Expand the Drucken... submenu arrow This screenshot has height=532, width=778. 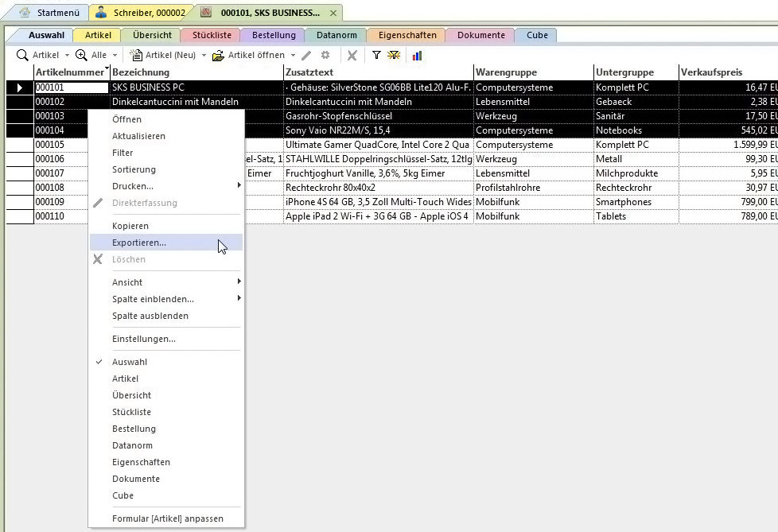[x=239, y=185]
